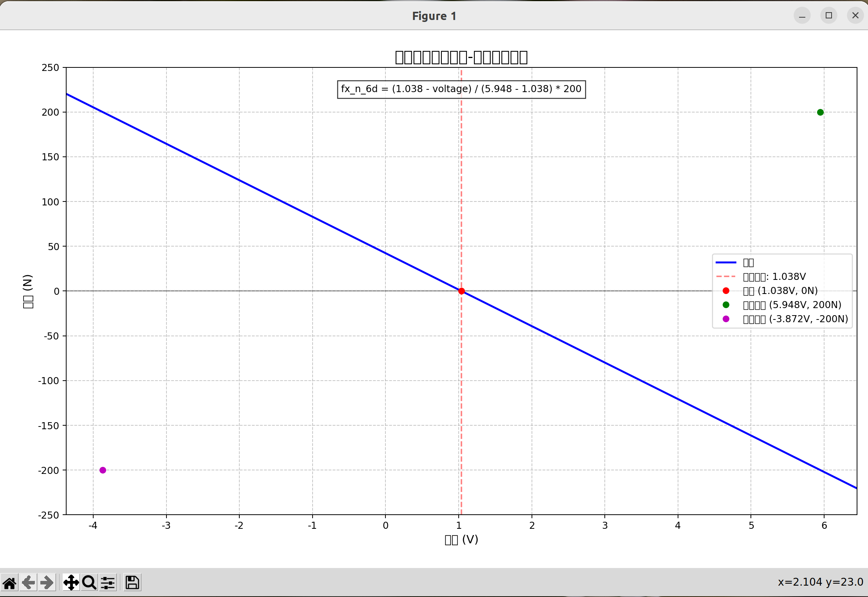Click the plot title text
The image size is (868, 597).
coord(461,58)
